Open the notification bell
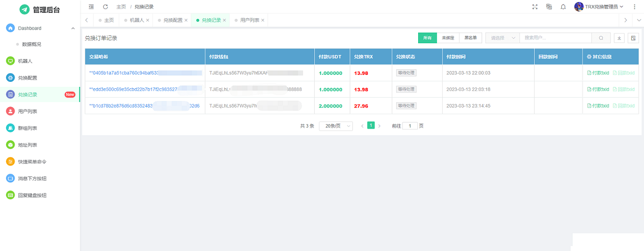 563,7
